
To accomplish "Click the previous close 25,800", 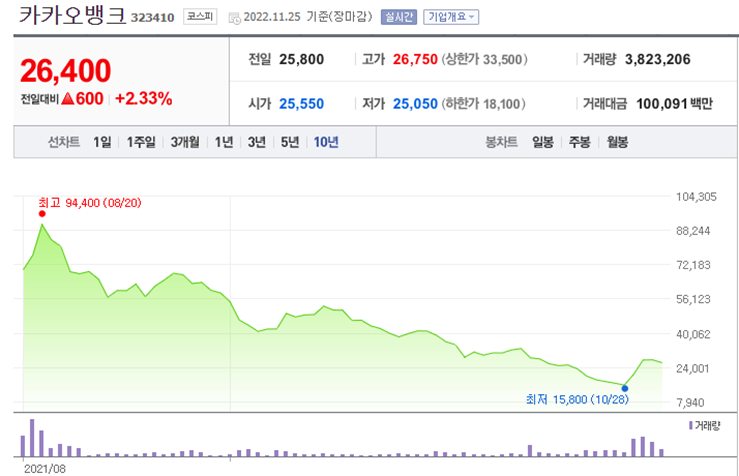I will (302, 59).
